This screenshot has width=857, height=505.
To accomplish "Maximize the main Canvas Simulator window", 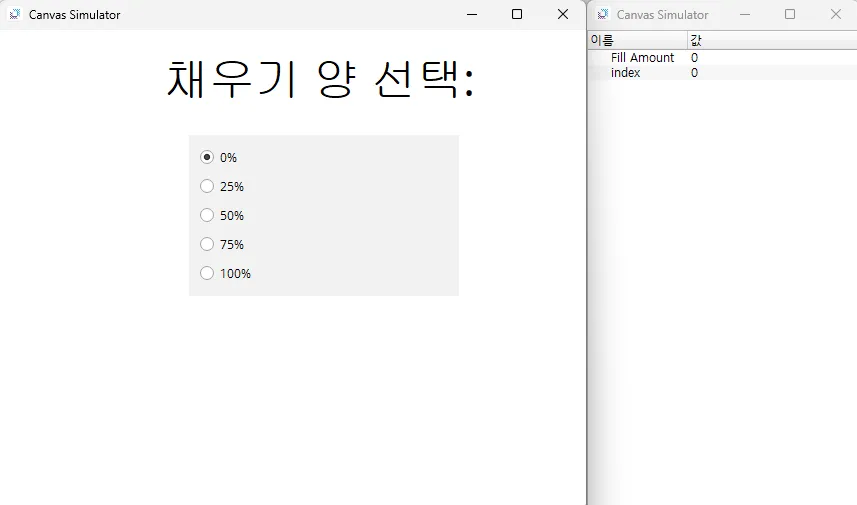I will click(517, 14).
